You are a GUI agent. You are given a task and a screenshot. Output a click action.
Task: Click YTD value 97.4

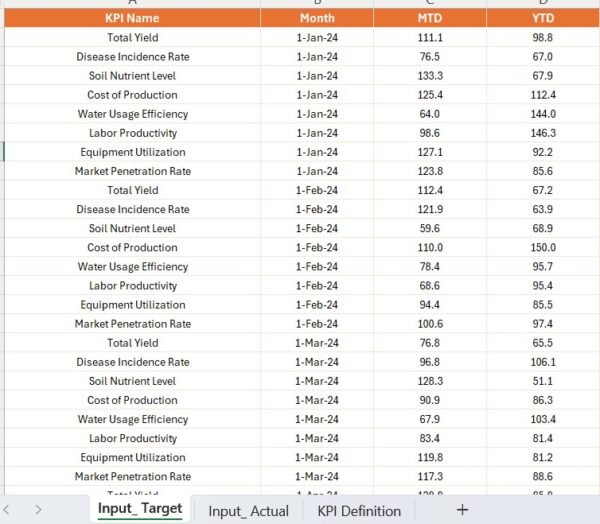(543, 324)
